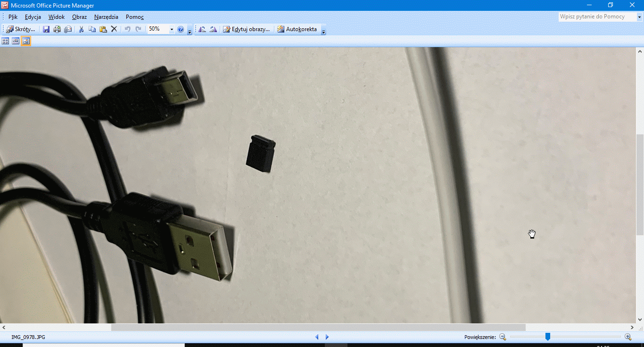Rotate the image left

[202, 29]
